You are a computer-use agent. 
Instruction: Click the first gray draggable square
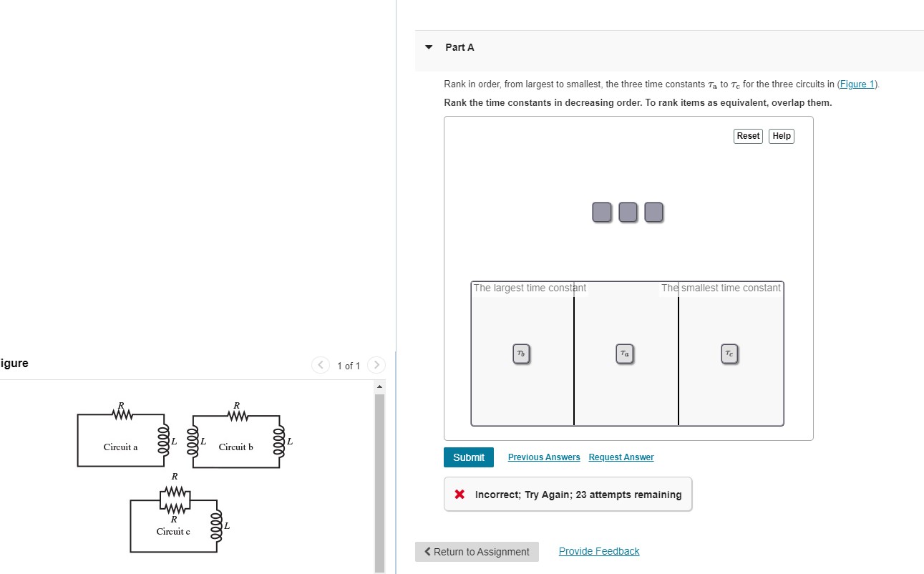(x=602, y=212)
